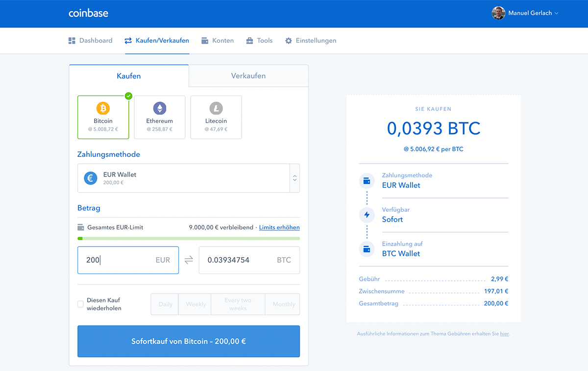588x371 pixels.
Task: Click EUR Wallet text in summary panel
Action: 401,185
